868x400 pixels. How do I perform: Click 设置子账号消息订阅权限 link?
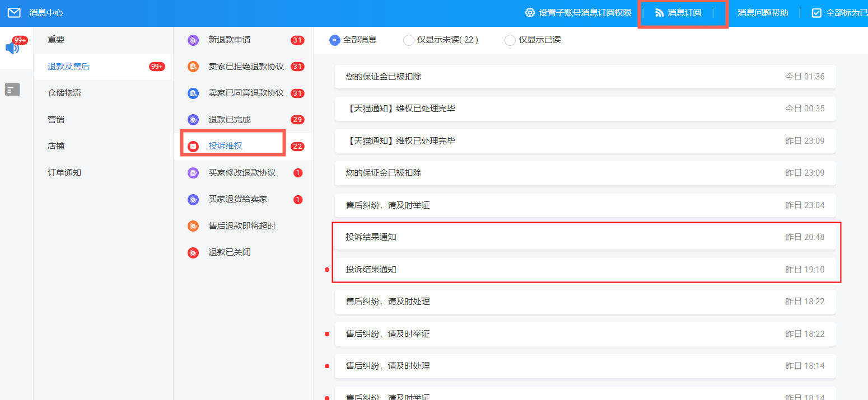point(585,12)
